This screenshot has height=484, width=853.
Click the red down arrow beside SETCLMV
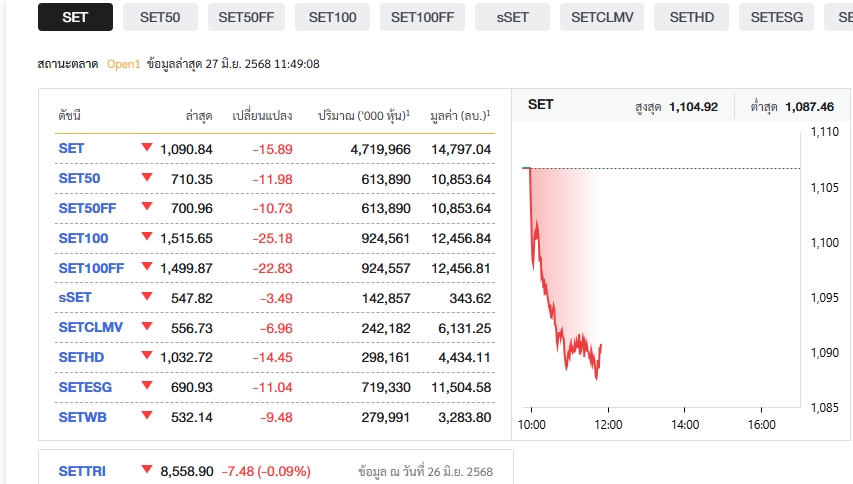coord(147,327)
